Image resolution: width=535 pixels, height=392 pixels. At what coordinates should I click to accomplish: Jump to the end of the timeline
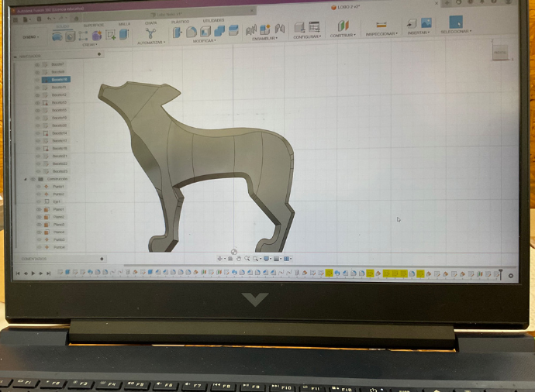[x=48, y=273]
